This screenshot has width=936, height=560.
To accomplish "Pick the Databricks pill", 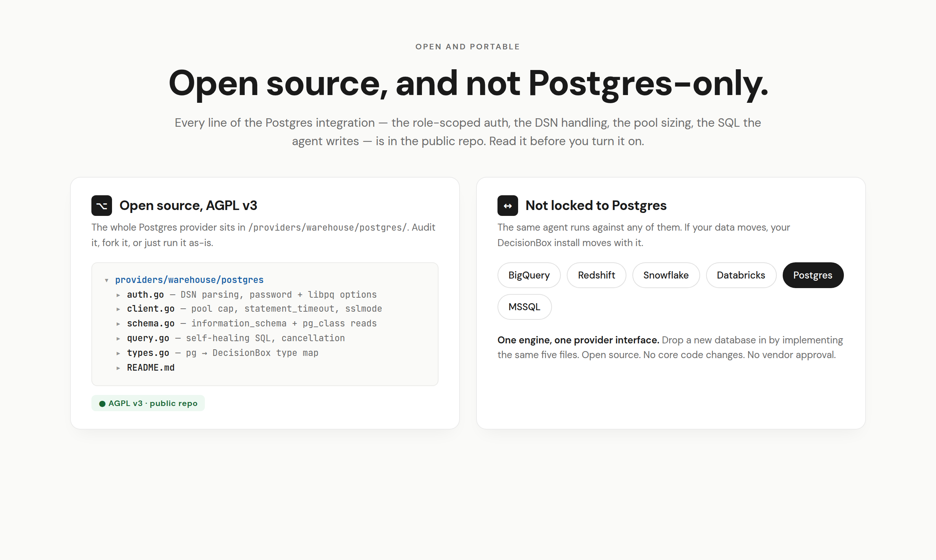I will 741,275.
